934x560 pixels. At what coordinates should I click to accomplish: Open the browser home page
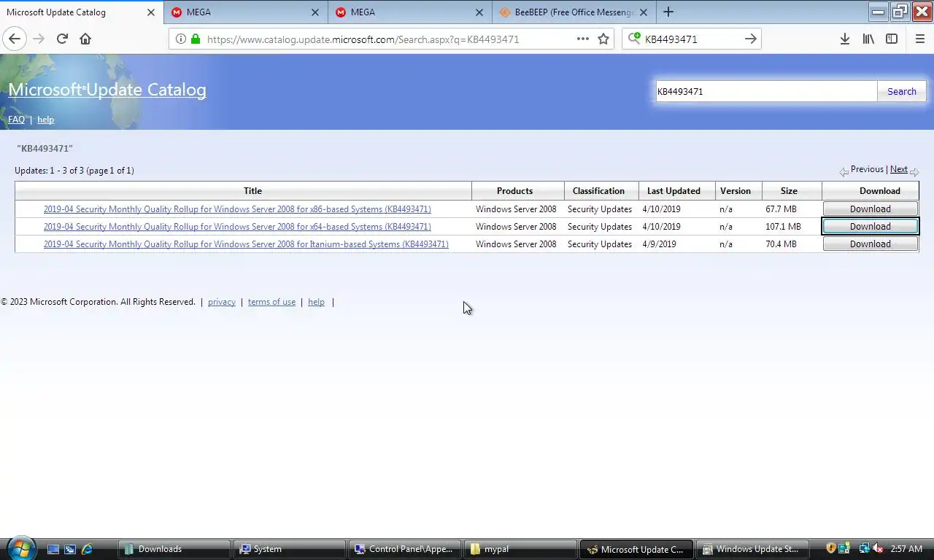click(85, 39)
